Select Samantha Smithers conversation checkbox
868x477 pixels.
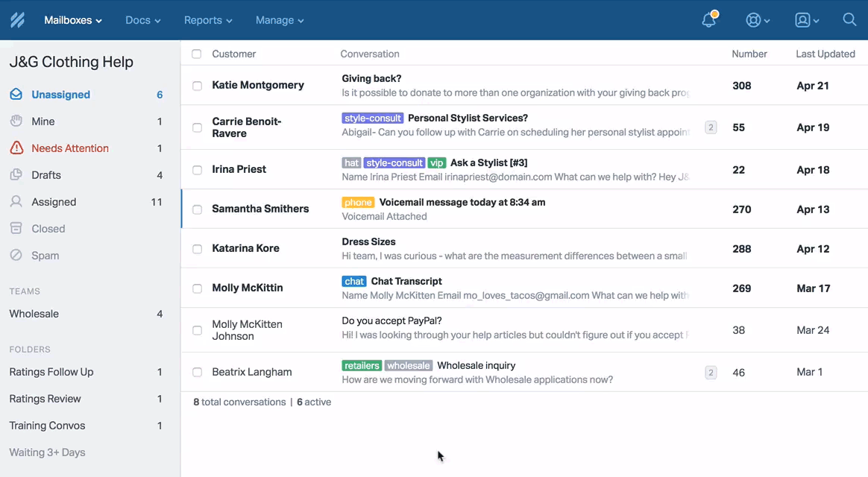(x=197, y=209)
